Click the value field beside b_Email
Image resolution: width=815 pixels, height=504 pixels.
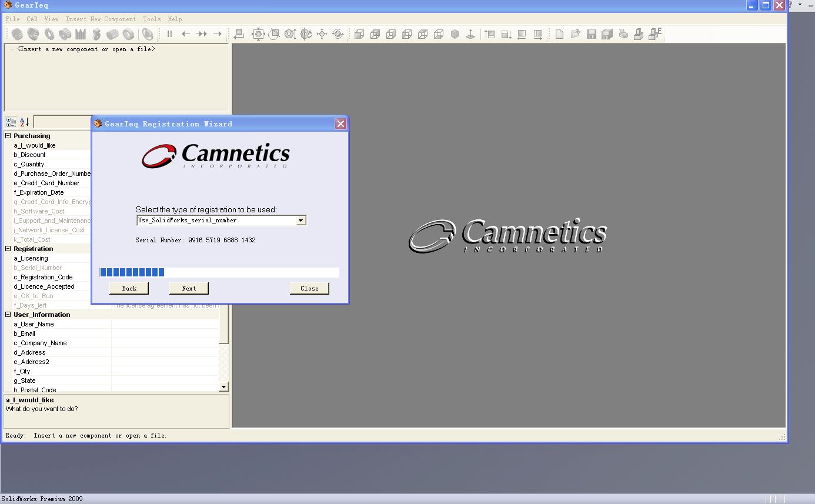pos(165,333)
